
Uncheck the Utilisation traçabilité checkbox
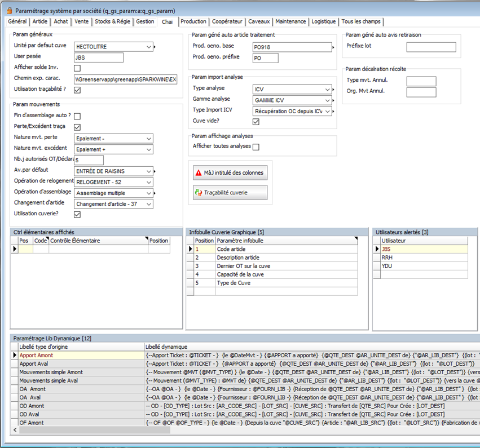[78, 90]
